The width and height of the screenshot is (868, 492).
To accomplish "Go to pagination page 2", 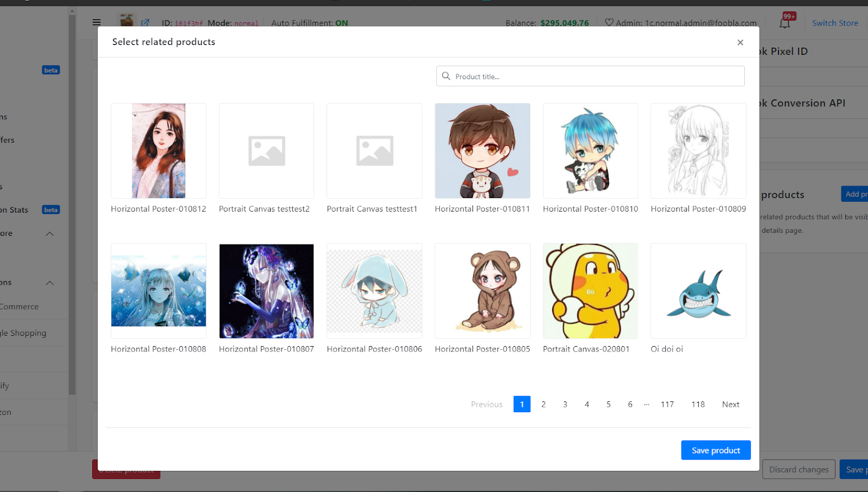I will [x=544, y=404].
